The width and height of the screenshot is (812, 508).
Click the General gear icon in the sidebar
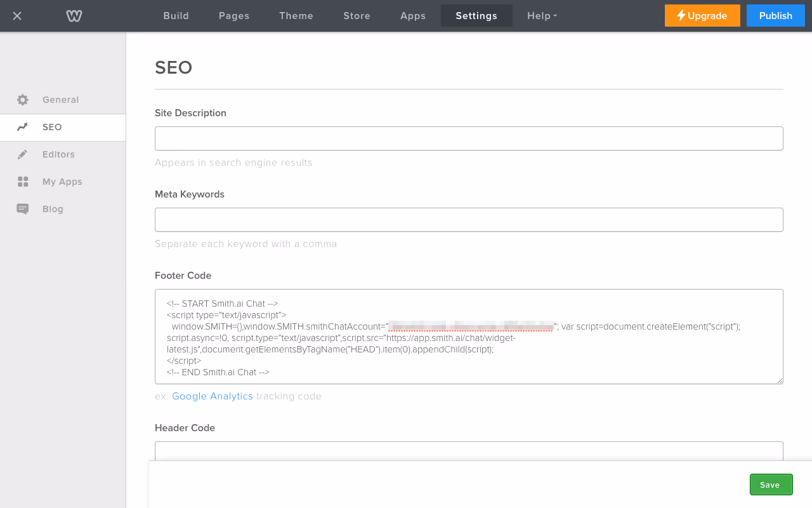[23, 100]
